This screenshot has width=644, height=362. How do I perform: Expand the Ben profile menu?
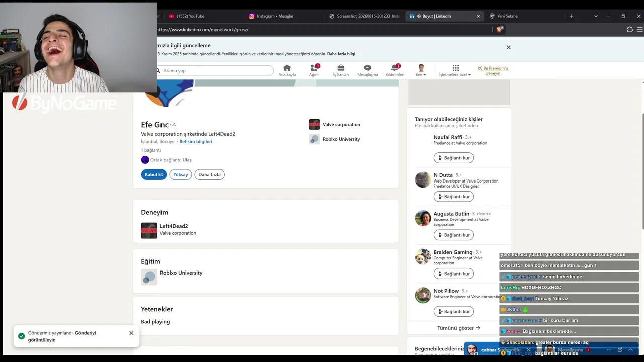coord(421,70)
